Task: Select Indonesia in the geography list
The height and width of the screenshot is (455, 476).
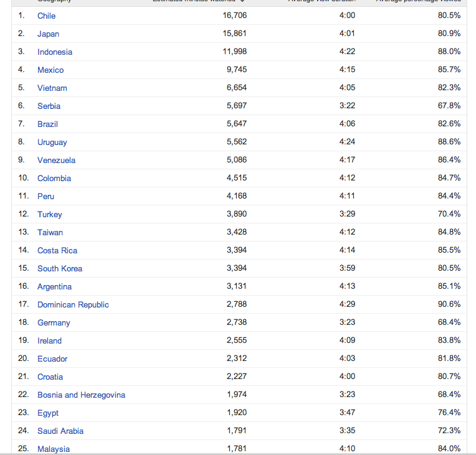Action: [x=55, y=52]
